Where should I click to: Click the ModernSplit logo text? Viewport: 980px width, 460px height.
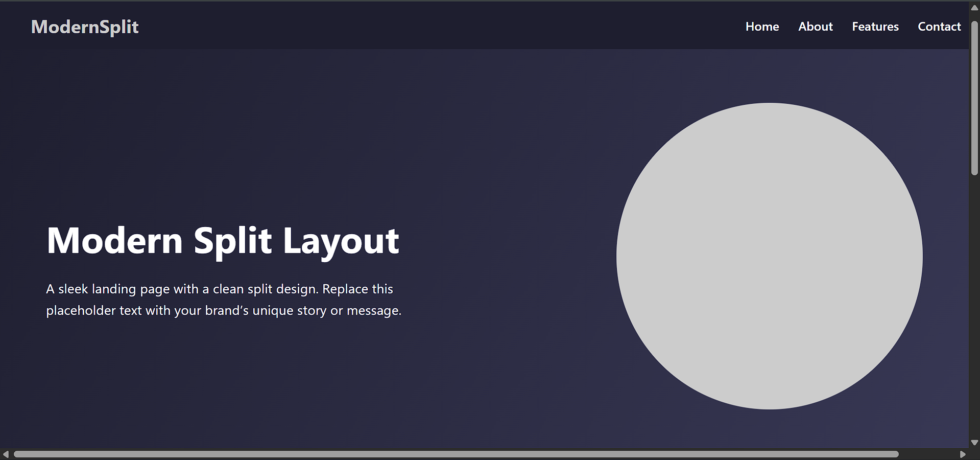(85, 27)
